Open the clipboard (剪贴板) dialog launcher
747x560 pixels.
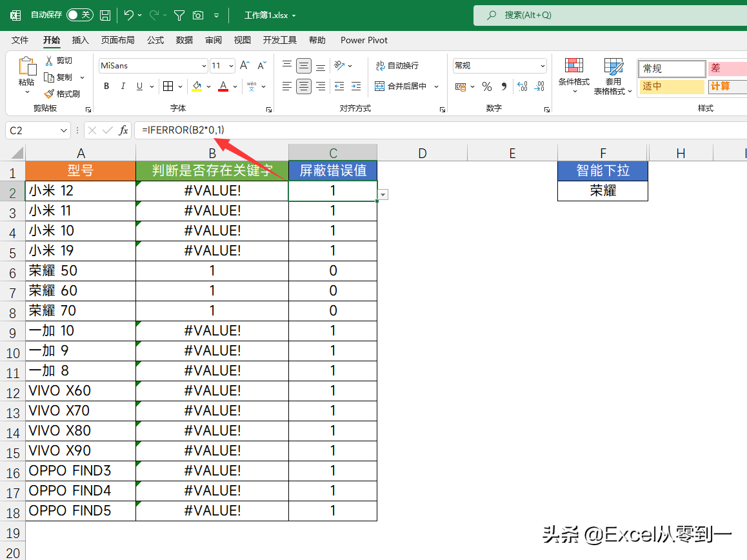coord(88,110)
